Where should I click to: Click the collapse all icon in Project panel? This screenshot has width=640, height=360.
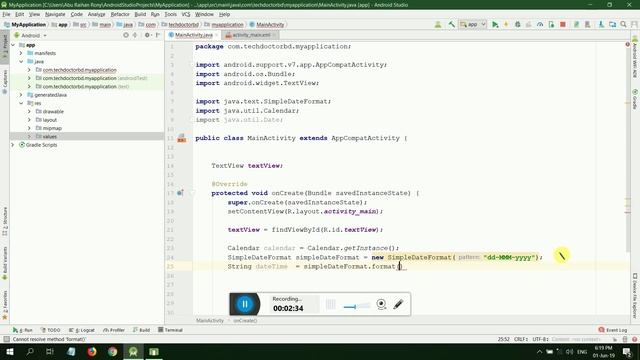pos(135,35)
